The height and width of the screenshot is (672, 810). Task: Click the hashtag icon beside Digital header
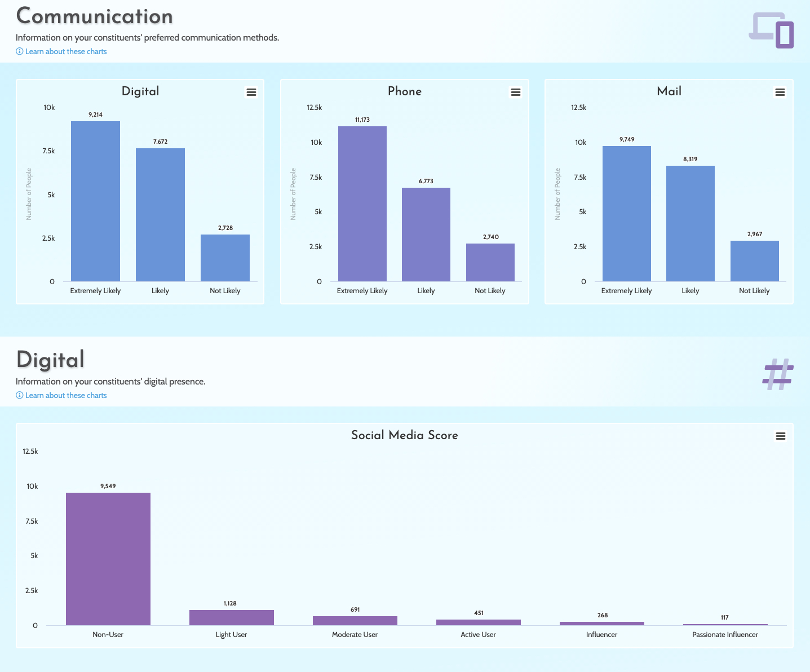click(x=778, y=373)
